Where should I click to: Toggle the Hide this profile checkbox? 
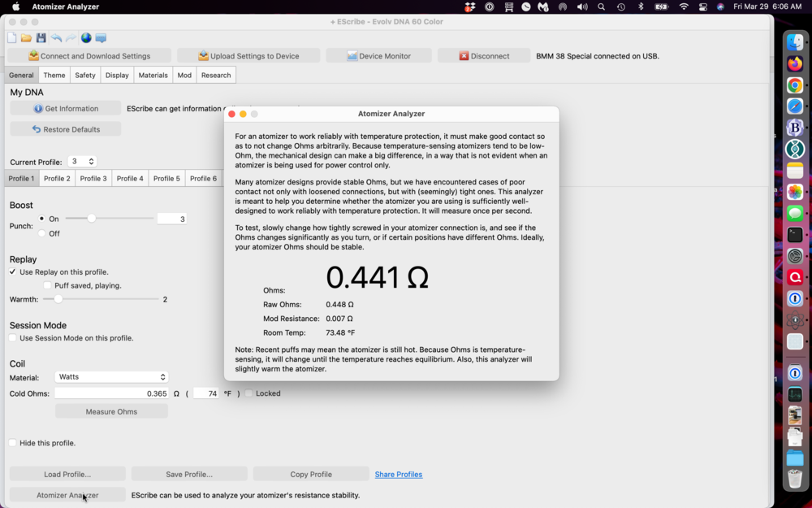(x=13, y=443)
